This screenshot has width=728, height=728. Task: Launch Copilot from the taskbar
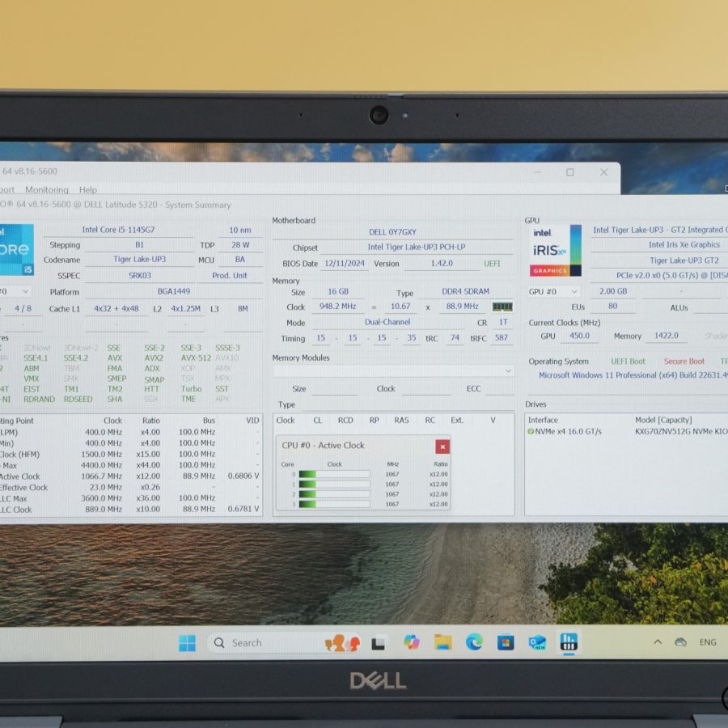[x=412, y=642]
